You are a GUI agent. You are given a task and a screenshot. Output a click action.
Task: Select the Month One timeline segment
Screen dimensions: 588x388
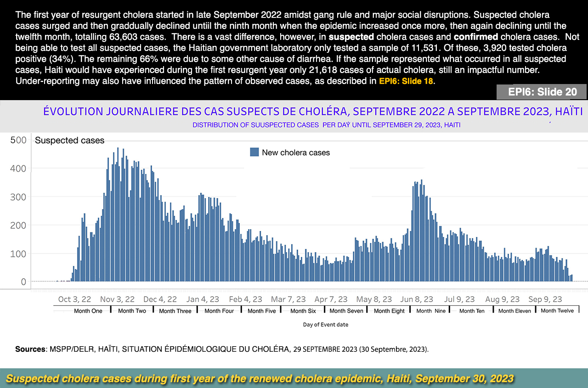tap(88, 311)
